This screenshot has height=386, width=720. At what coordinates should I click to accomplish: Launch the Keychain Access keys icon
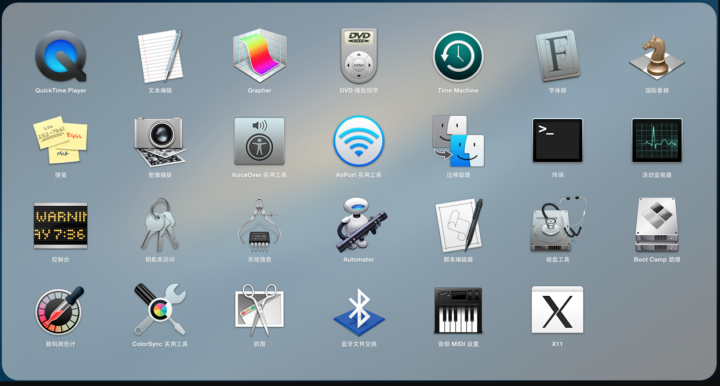click(x=159, y=225)
